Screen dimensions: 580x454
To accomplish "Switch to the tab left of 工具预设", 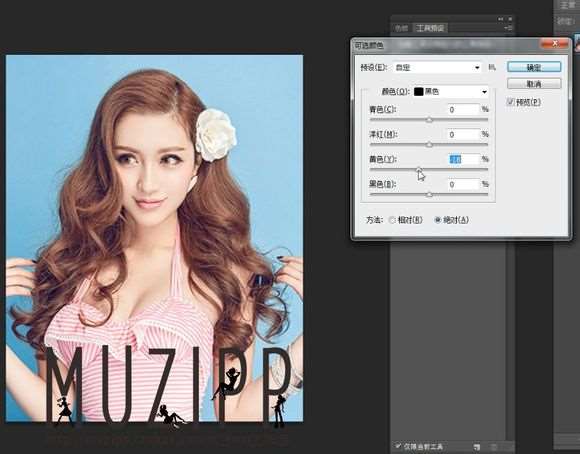I will tap(401, 28).
